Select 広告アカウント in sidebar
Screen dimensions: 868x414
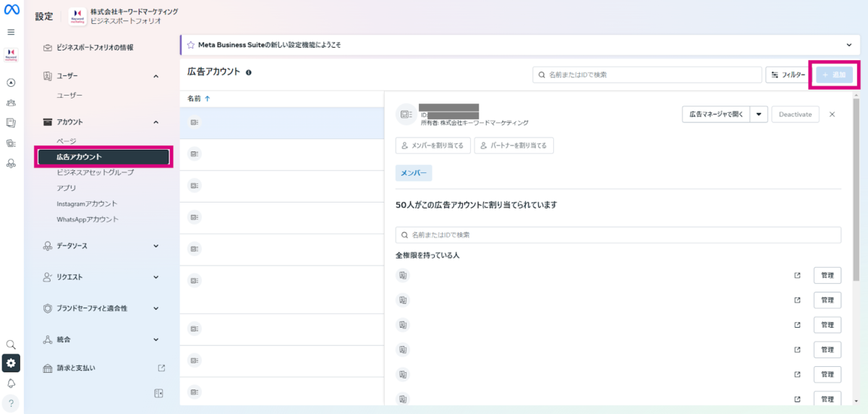103,156
